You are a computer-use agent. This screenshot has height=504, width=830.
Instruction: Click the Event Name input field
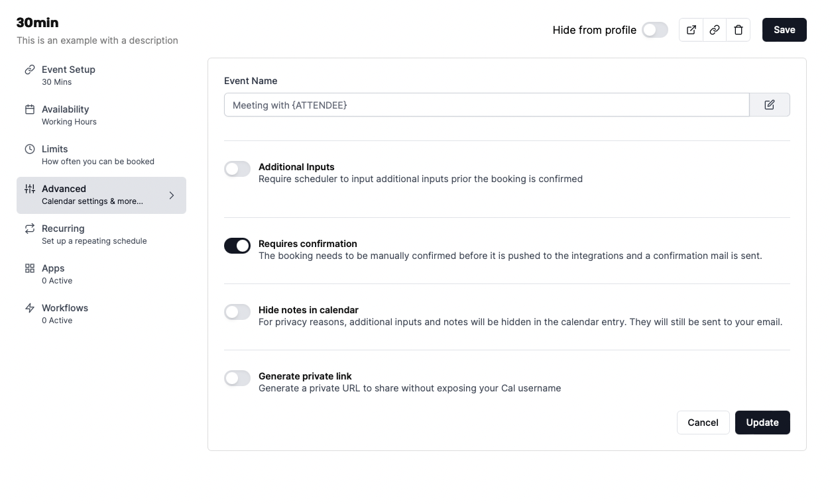(x=486, y=105)
